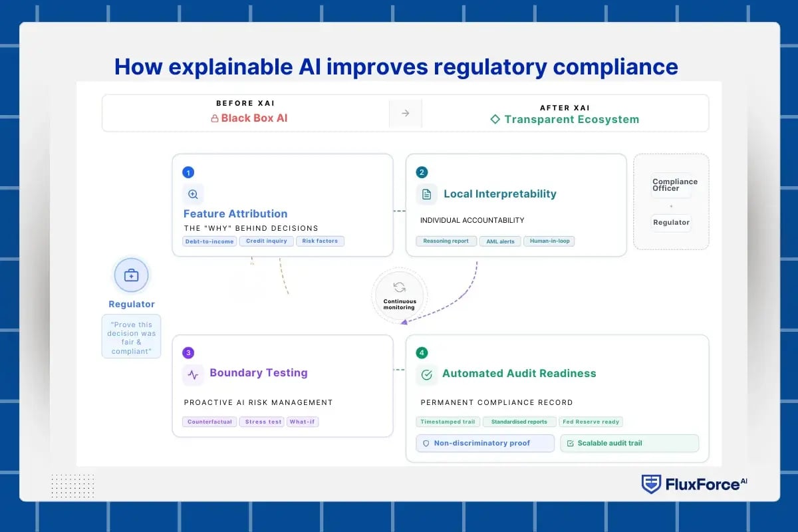Screen dimensions: 798x532
Task: Select the magnifier icon above Feature Attribution
Action: tap(192, 194)
